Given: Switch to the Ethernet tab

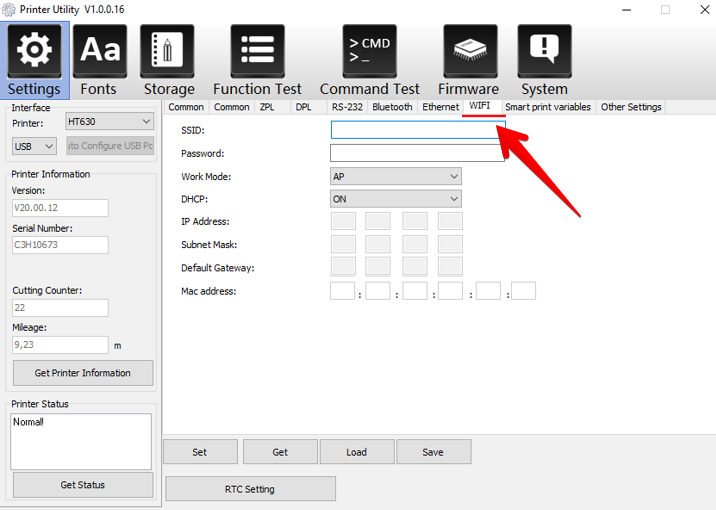Looking at the screenshot, I should pyautogui.click(x=440, y=107).
